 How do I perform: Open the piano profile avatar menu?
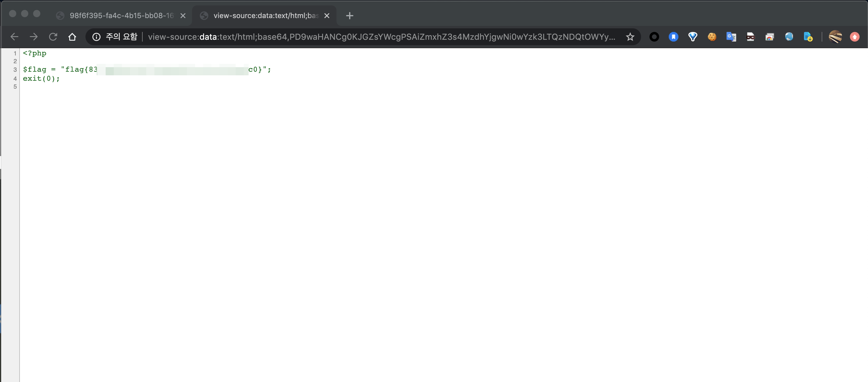click(835, 37)
